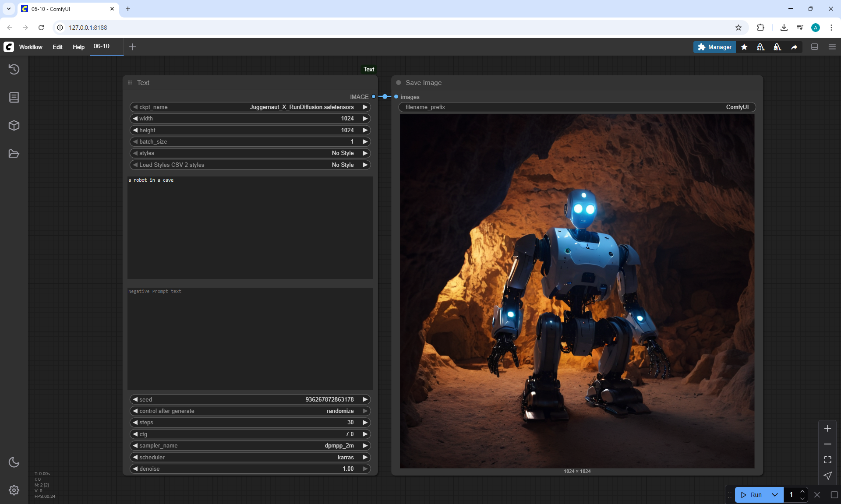Click the fit view icon on canvas

(827, 460)
